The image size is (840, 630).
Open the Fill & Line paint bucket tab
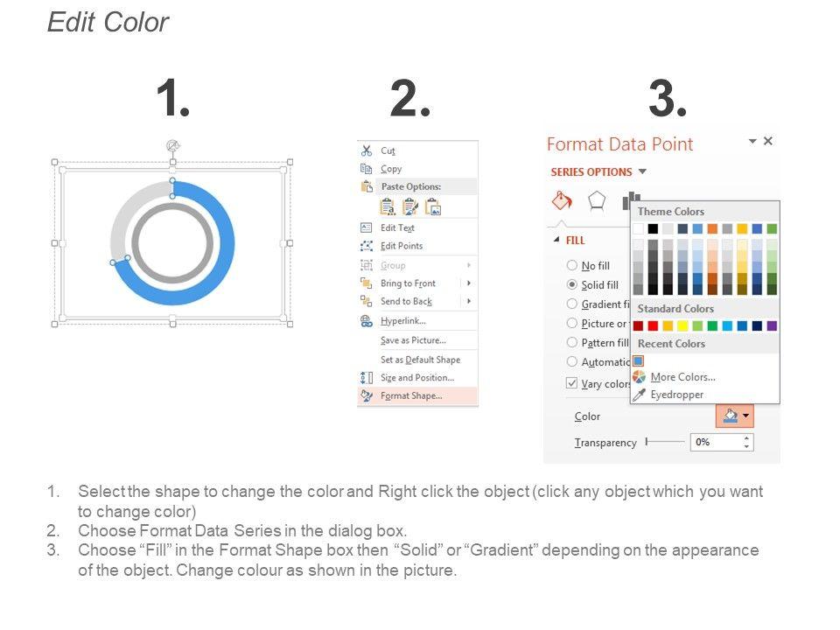[x=561, y=201]
